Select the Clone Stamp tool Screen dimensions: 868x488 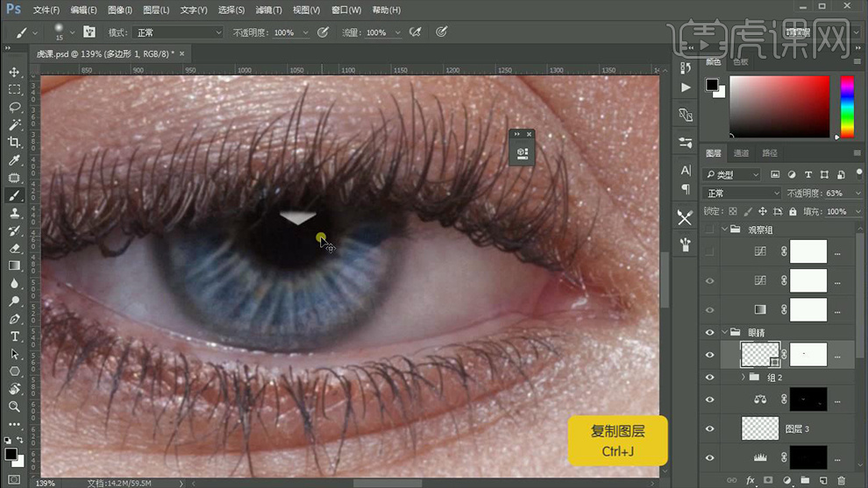pyautogui.click(x=14, y=213)
